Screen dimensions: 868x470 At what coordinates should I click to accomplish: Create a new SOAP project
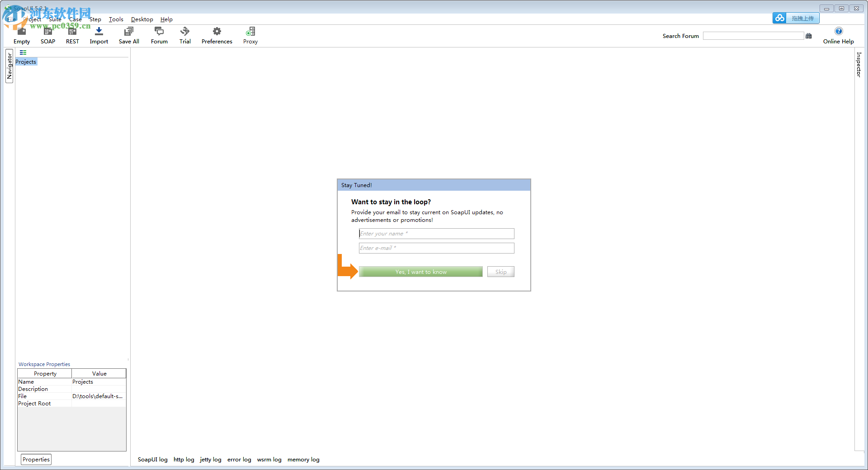(47, 35)
